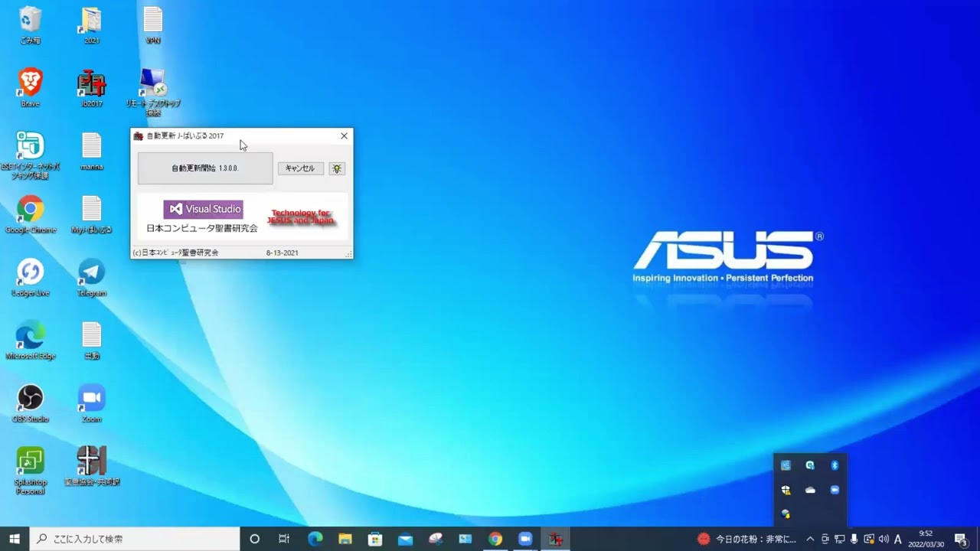Open the 今日の花粉 weather widget

pyautogui.click(x=746, y=539)
